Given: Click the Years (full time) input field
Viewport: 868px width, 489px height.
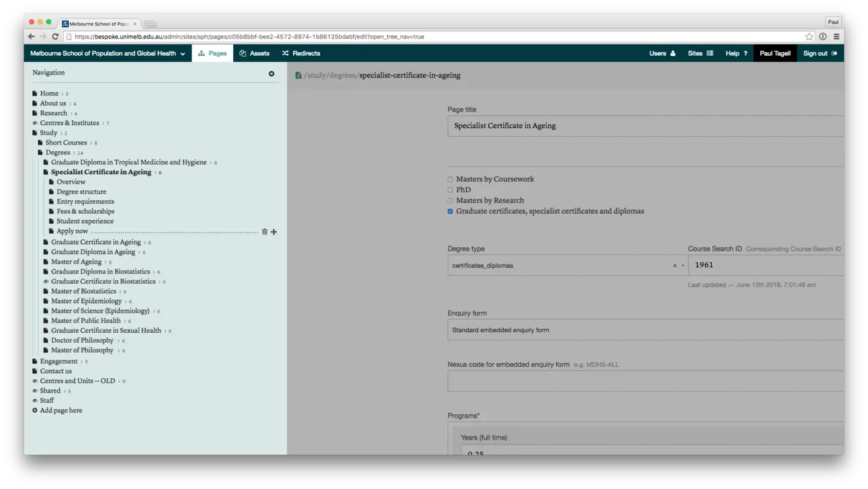Looking at the screenshot, I should point(652,451).
